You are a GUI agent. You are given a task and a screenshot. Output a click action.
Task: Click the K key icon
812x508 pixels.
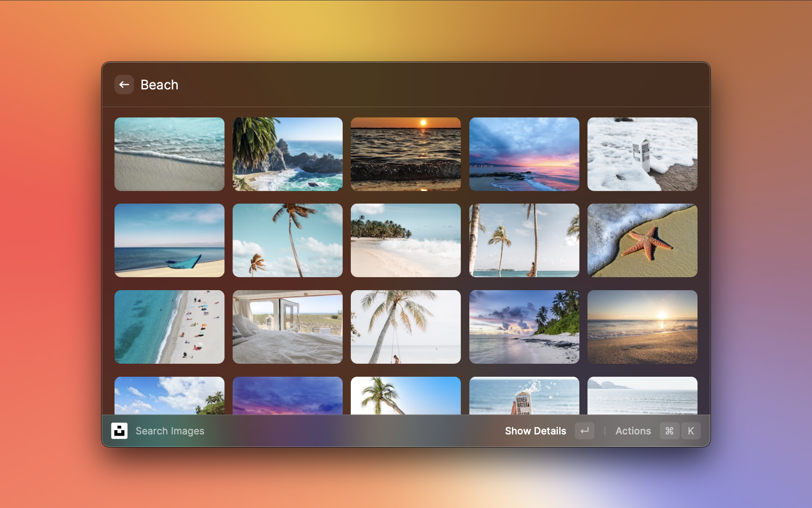[691, 431]
